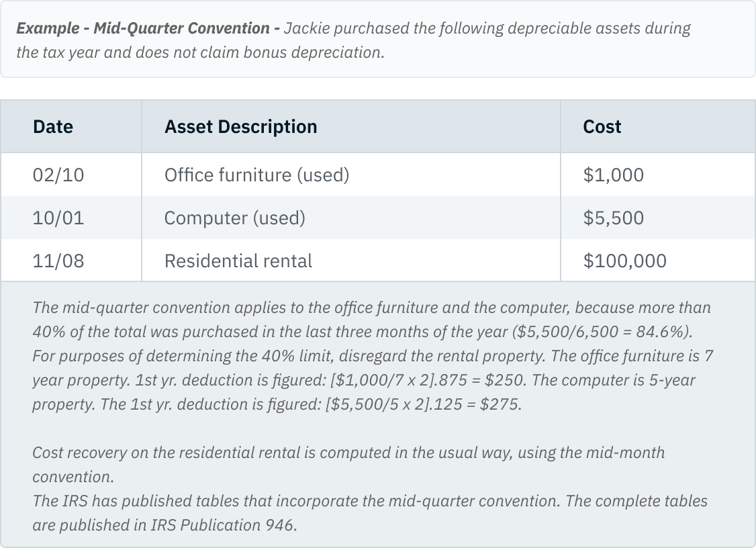Click the Asset Description column header
Screen dimensions: 756x548
pyautogui.click(x=240, y=126)
